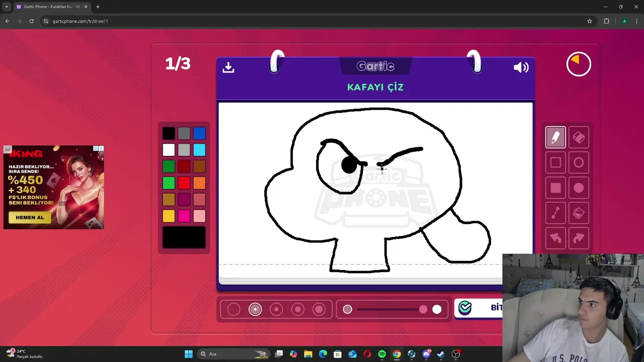Pick the light gray color swatch
The image size is (644, 362).
(x=184, y=150)
